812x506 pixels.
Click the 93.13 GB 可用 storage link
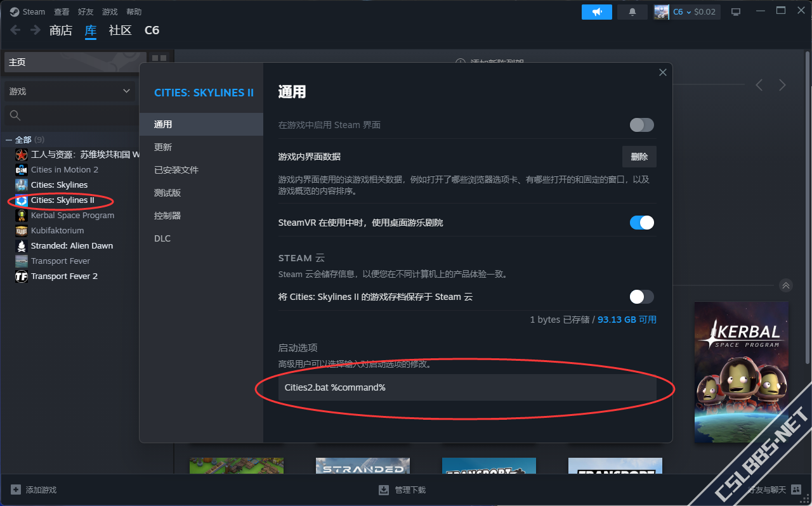(x=627, y=320)
